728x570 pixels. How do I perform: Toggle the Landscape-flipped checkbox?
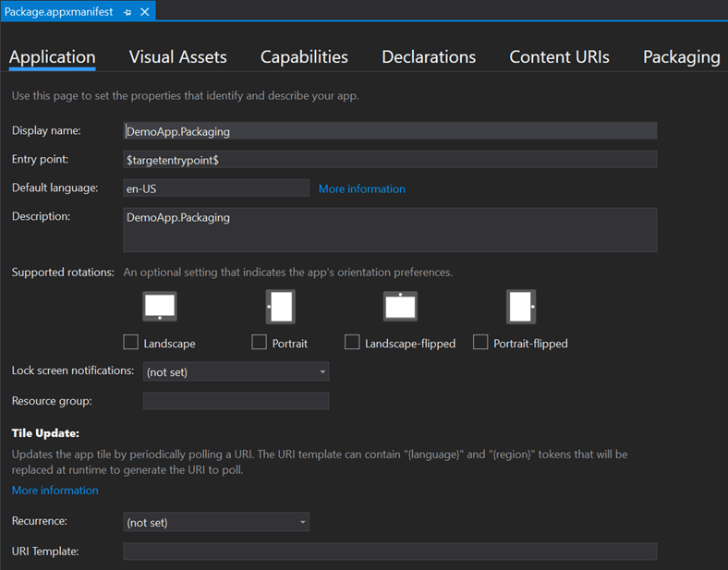352,343
